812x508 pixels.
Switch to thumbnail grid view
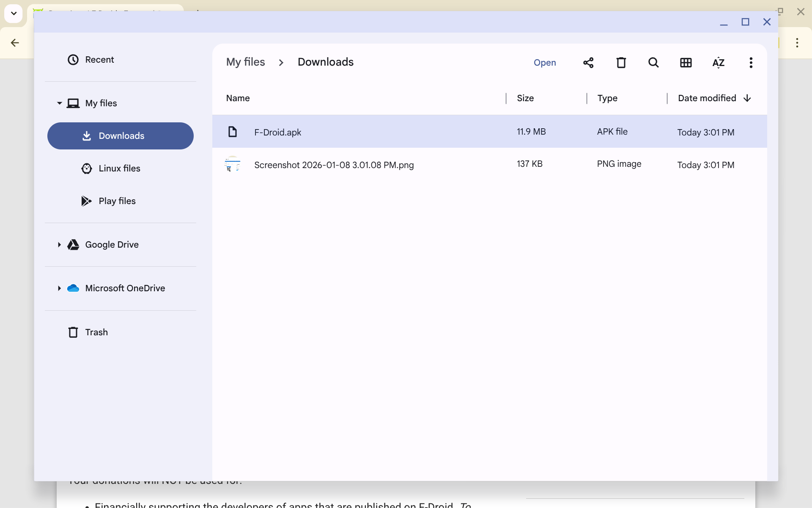(686, 63)
